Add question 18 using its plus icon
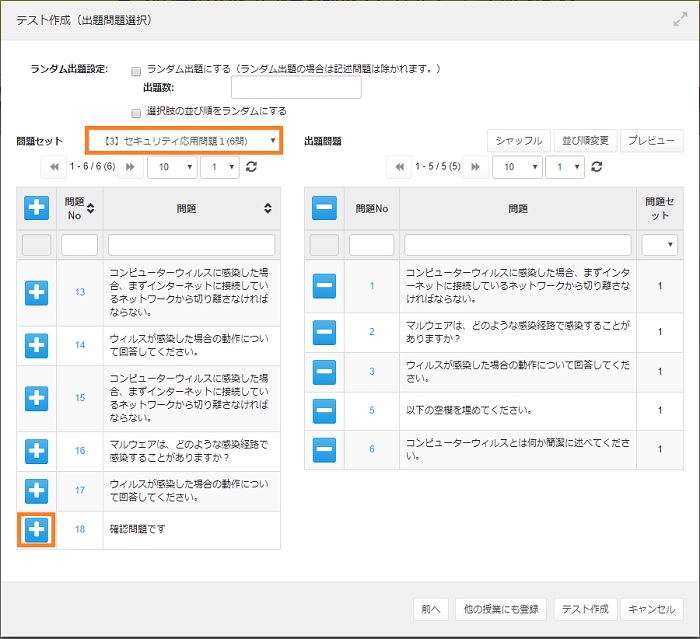This screenshot has height=639, width=700. [x=37, y=530]
